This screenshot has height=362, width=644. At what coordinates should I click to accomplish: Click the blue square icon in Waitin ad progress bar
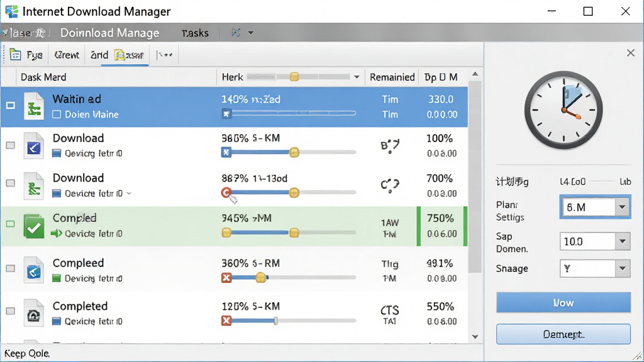[226, 114]
